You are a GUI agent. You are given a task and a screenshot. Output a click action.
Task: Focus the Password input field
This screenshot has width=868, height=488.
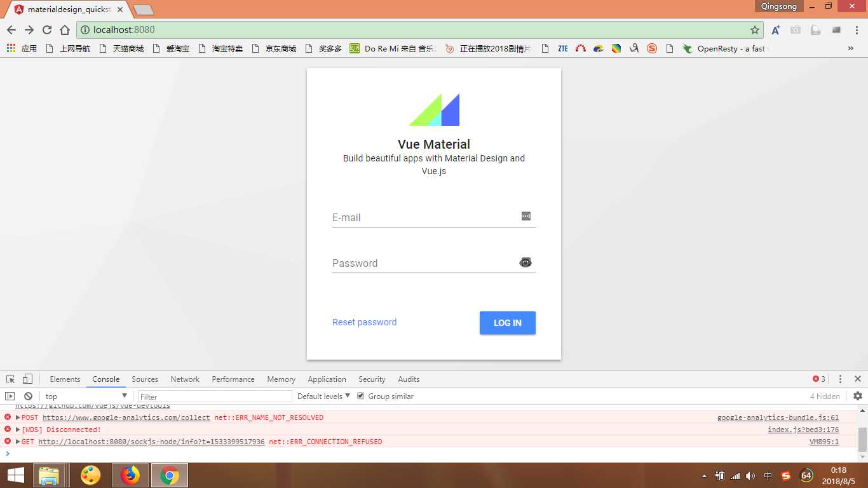pyautogui.click(x=434, y=263)
